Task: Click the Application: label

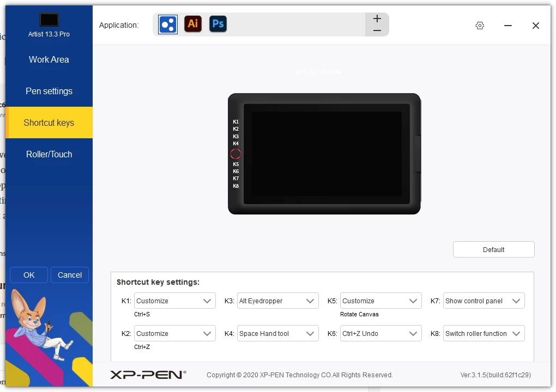Action: coord(119,25)
